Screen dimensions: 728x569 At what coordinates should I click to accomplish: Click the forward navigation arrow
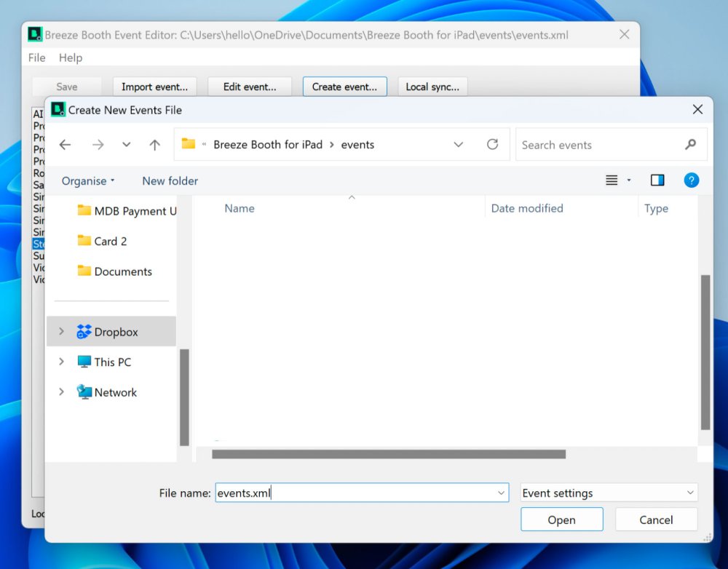coord(98,145)
